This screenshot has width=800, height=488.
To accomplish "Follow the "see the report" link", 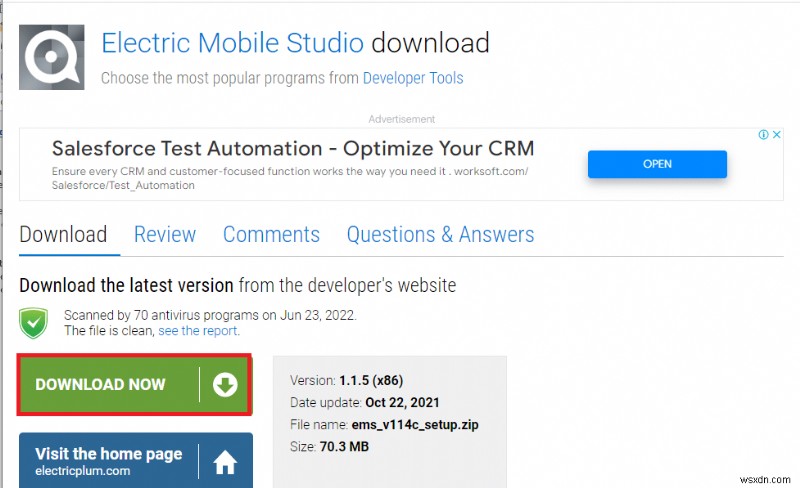I will click(197, 330).
